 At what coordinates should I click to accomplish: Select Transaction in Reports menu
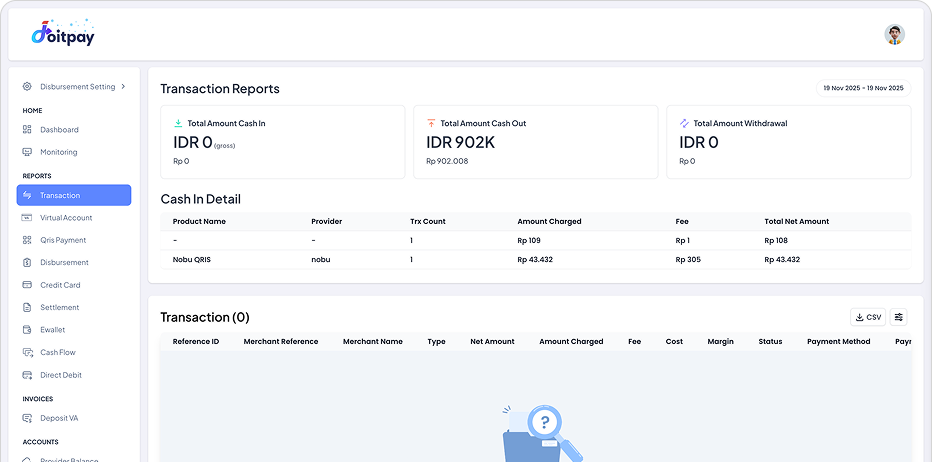74,195
